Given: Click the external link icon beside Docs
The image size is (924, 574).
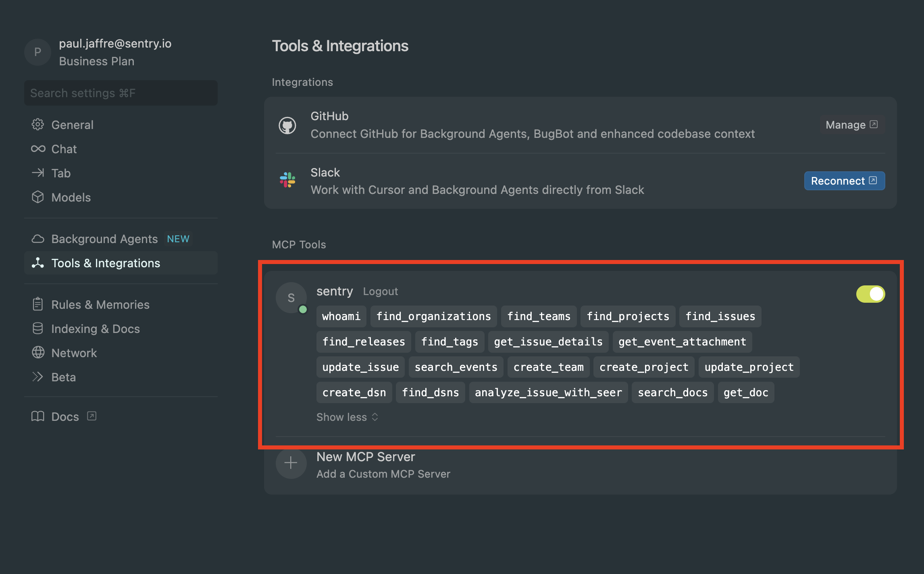Looking at the screenshot, I should click(92, 416).
